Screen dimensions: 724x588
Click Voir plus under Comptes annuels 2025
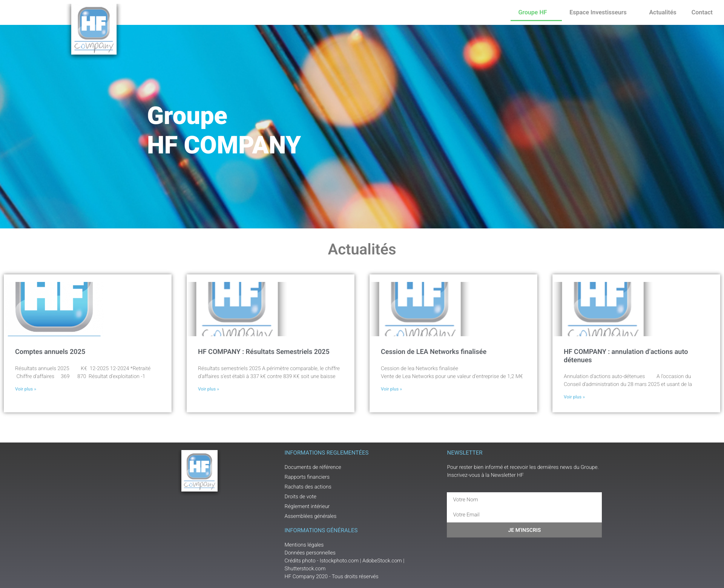pyautogui.click(x=26, y=389)
